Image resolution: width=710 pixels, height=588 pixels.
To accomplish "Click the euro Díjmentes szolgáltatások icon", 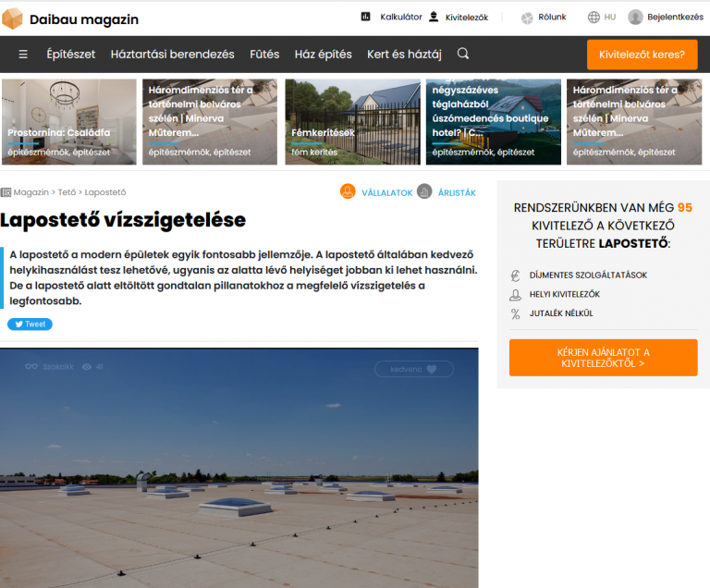I will [515, 276].
